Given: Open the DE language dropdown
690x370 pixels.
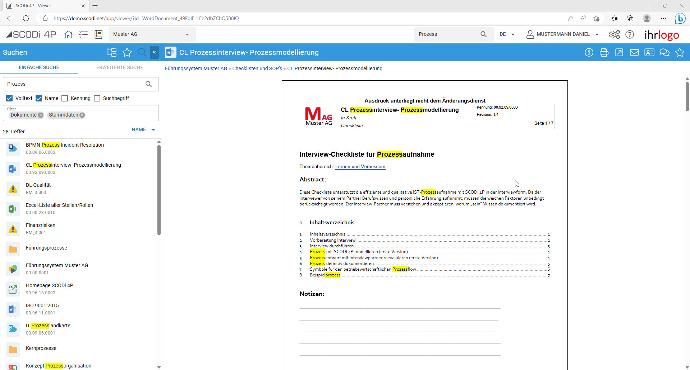Looking at the screenshot, I should click(506, 34).
